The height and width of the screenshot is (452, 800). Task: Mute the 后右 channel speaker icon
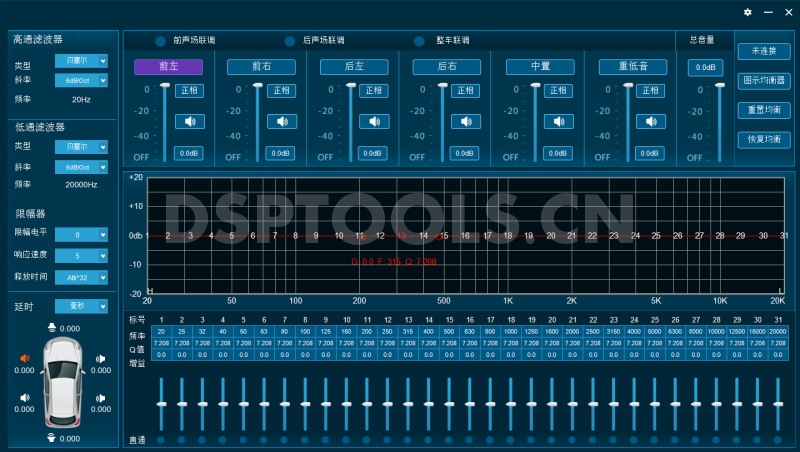tap(466, 121)
